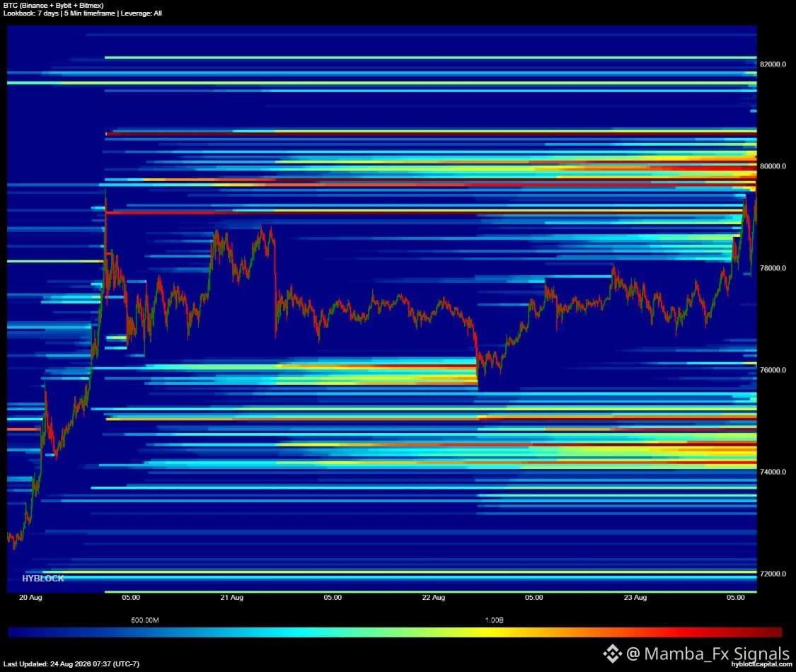Click the 74000.0 price axis label
The width and height of the screenshot is (796, 672).
(773, 472)
